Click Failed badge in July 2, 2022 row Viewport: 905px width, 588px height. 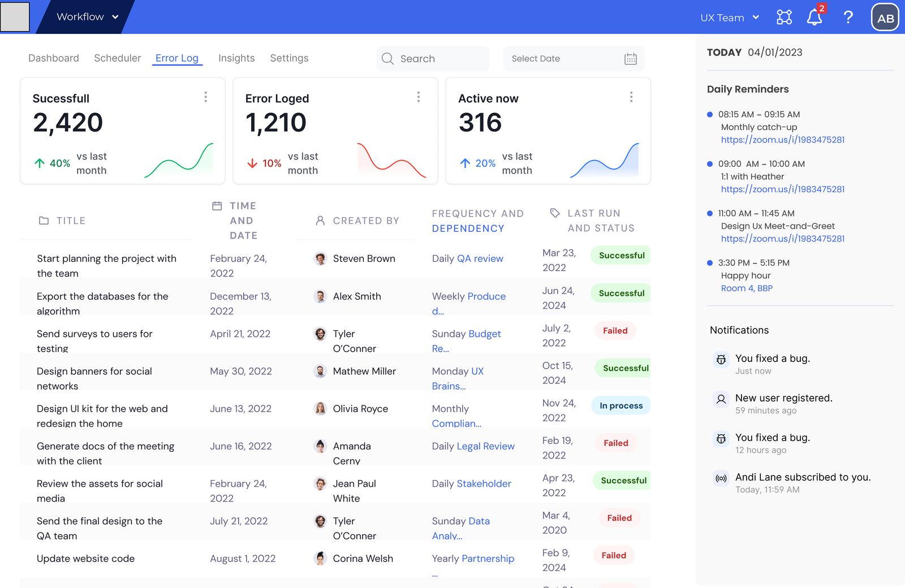point(615,331)
